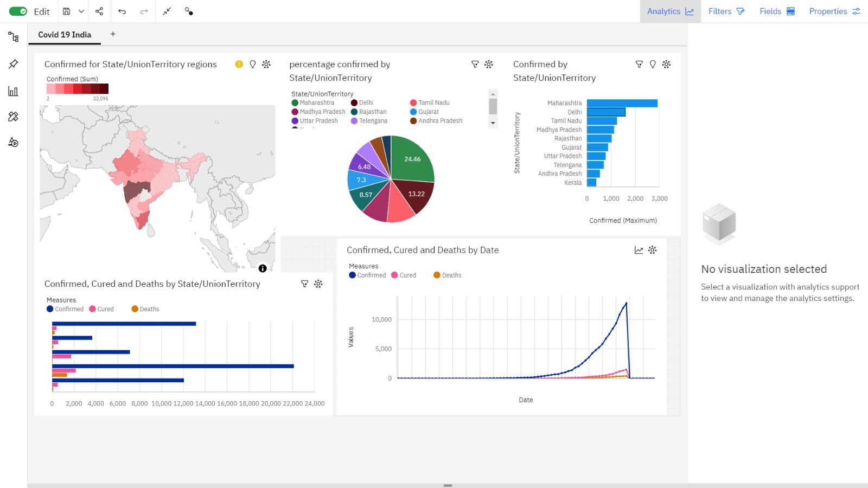
Task: Click the warning indicator on the map visualization
Action: pyautogui.click(x=238, y=64)
